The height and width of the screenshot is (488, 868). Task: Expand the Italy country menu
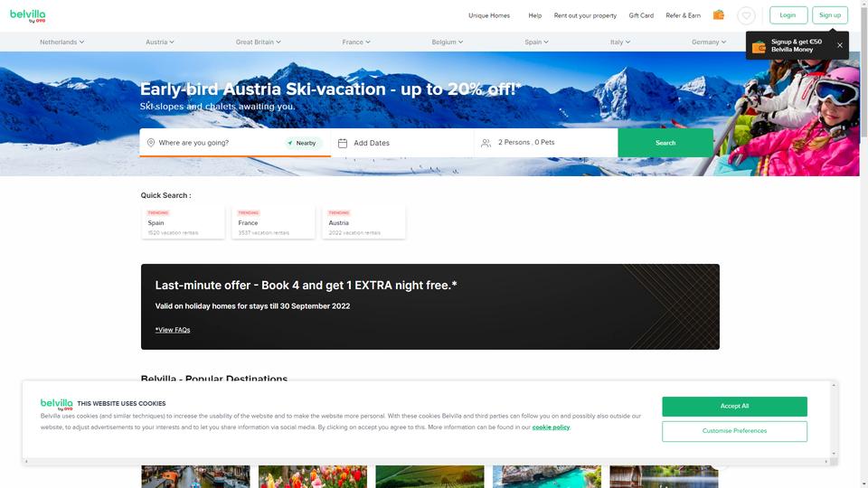point(620,42)
